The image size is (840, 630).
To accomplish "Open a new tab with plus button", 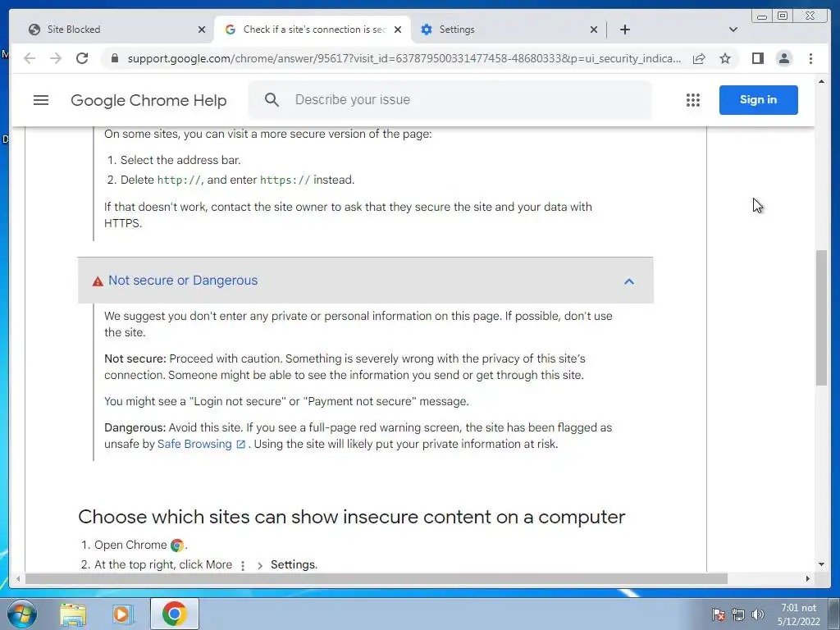I will (624, 30).
